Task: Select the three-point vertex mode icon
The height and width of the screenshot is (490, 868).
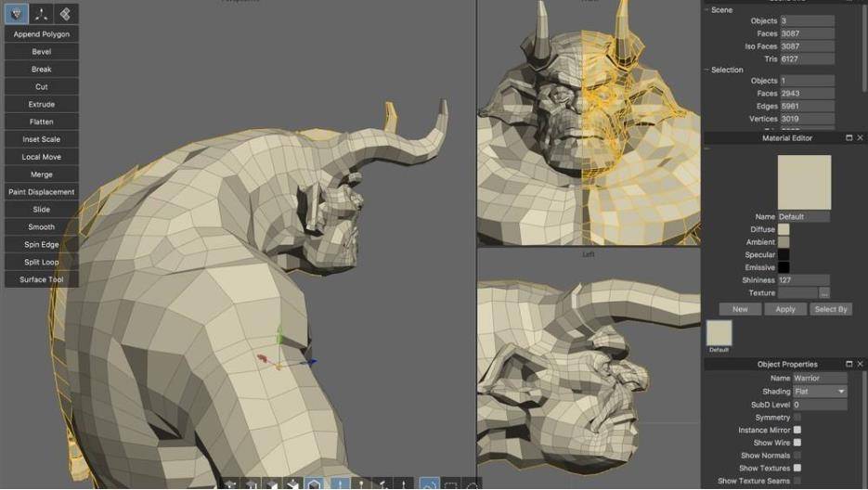Action: point(41,14)
